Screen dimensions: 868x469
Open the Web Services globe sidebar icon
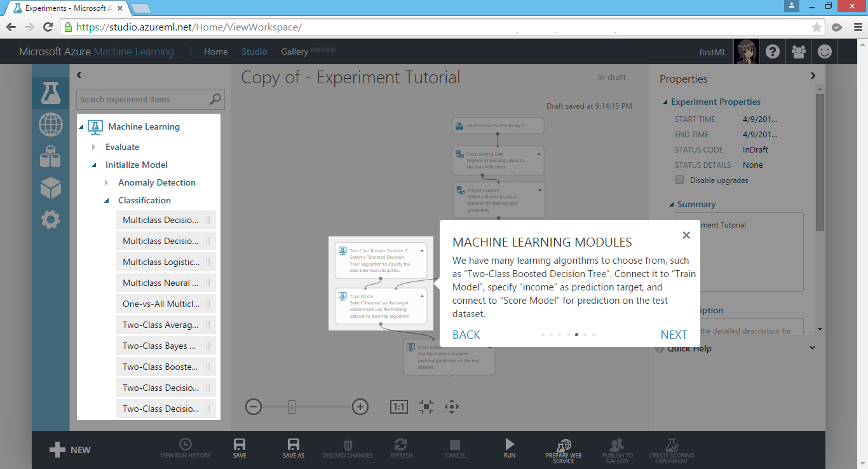coord(51,125)
